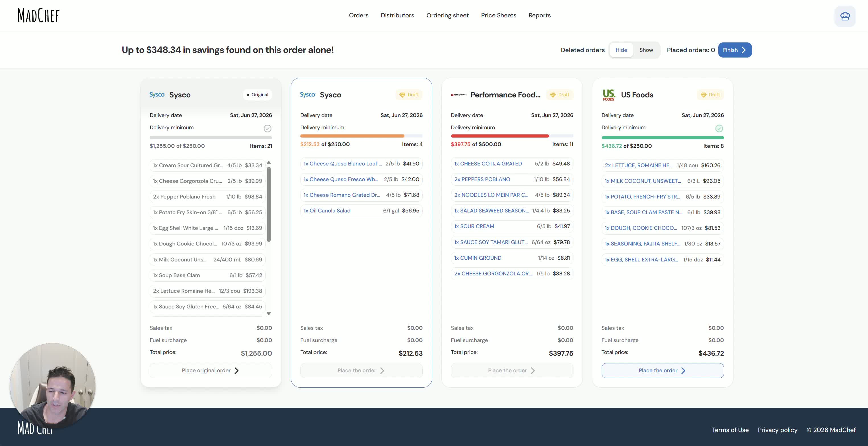Image resolution: width=868 pixels, height=446 pixels.
Task: Select the Egg Shell White Large row
Action: coord(207,228)
